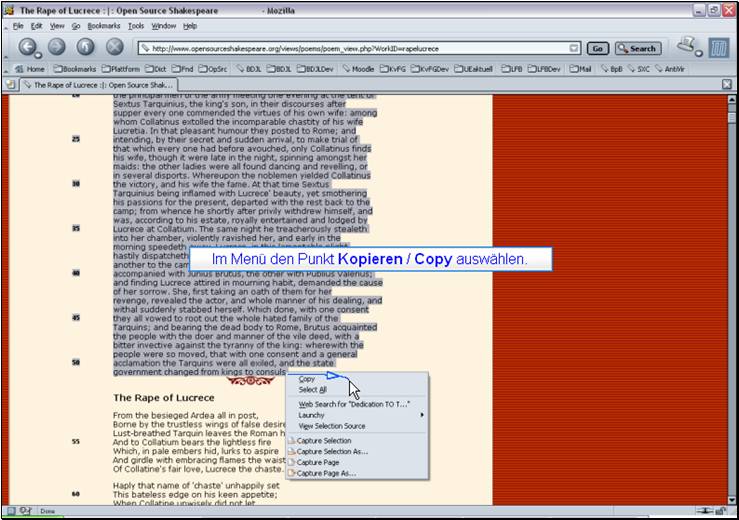
Task: Click the Go button beside address bar
Action: click(x=598, y=48)
